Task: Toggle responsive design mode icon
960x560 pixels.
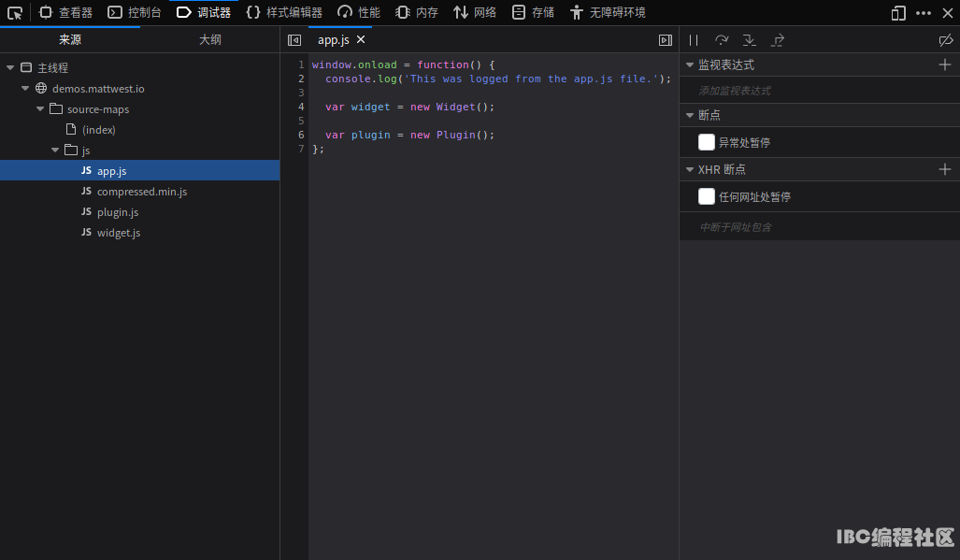Action: [x=898, y=13]
